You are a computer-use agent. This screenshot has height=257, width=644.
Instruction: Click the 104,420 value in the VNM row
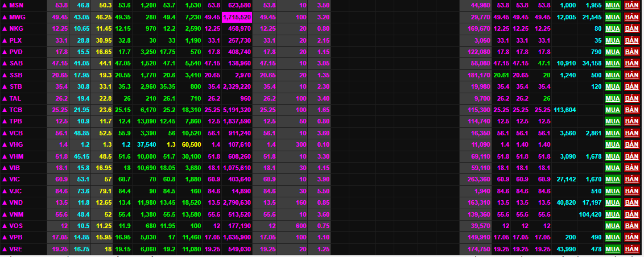pyautogui.click(x=590, y=214)
